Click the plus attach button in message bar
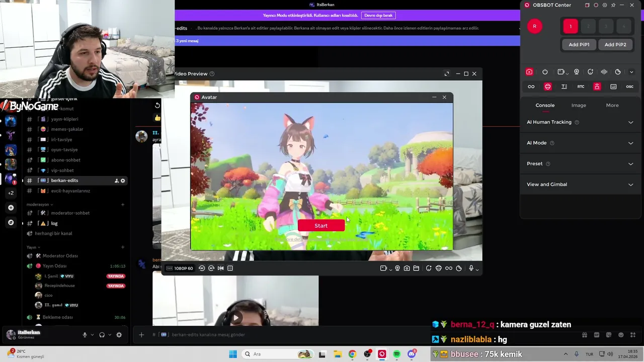 pyautogui.click(x=141, y=335)
